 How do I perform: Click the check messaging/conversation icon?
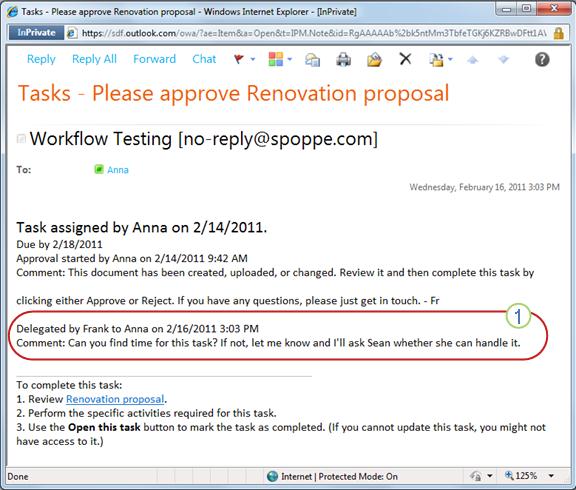(312, 60)
